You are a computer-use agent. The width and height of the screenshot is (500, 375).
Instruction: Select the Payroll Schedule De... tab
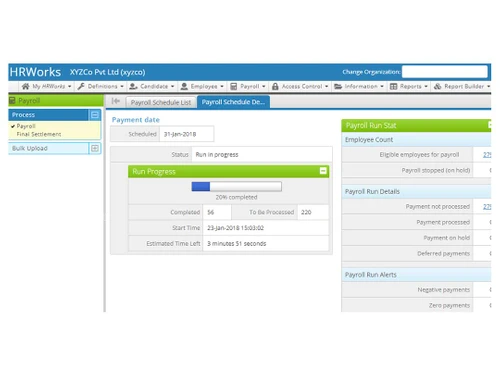[233, 102]
